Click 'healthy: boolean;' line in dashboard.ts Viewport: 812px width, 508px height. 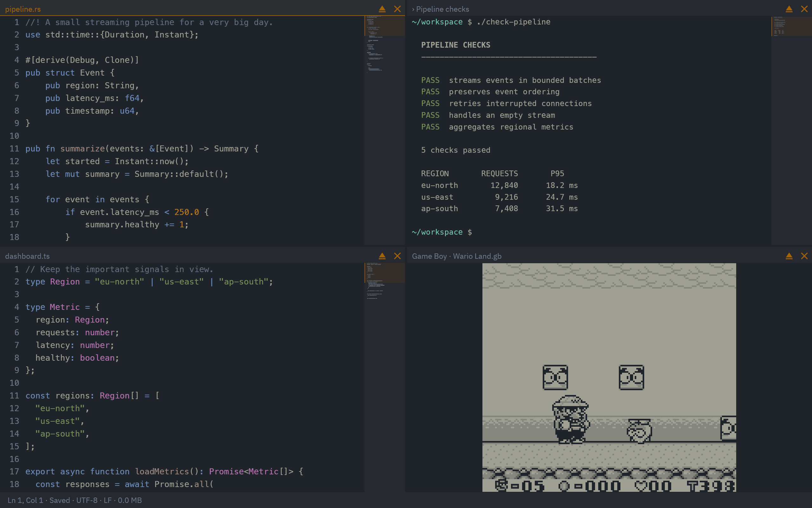(77, 358)
